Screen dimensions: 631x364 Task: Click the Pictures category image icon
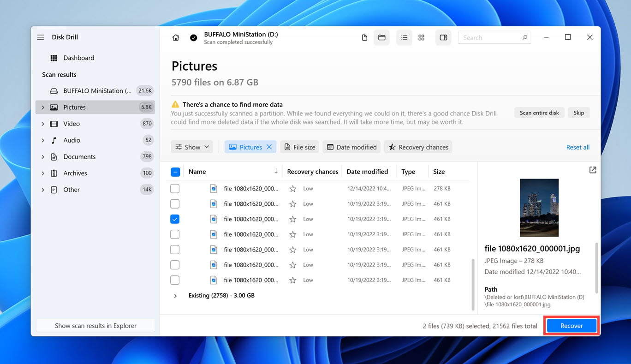[x=54, y=107]
